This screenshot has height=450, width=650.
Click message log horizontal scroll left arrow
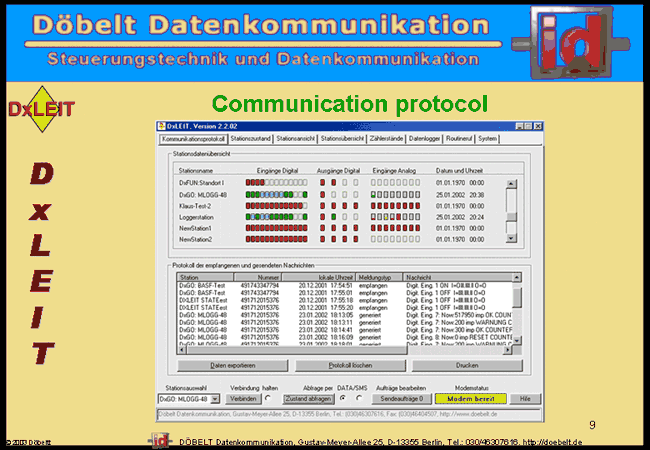tap(182, 350)
